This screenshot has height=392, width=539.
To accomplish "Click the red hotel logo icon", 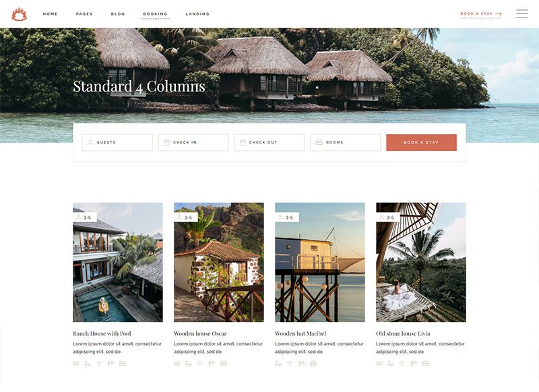I will coord(19,14).
